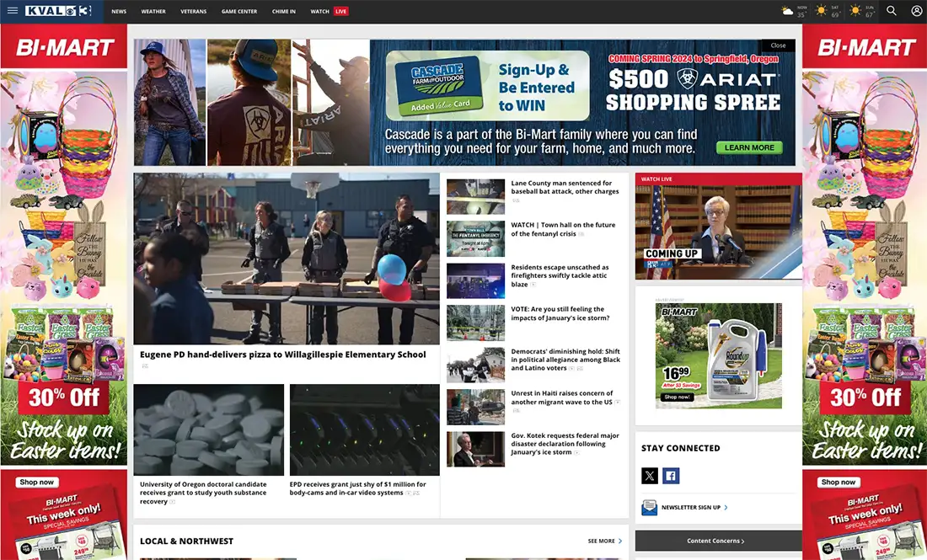
Task: Open the search magnifier icon
Action: pyautogui.click(x=891, y=11)
